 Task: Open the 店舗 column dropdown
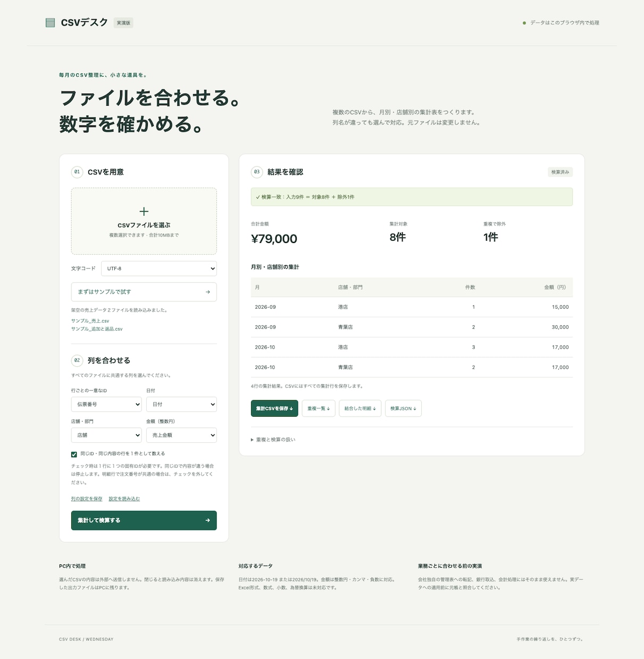click(x=106, y=435)
